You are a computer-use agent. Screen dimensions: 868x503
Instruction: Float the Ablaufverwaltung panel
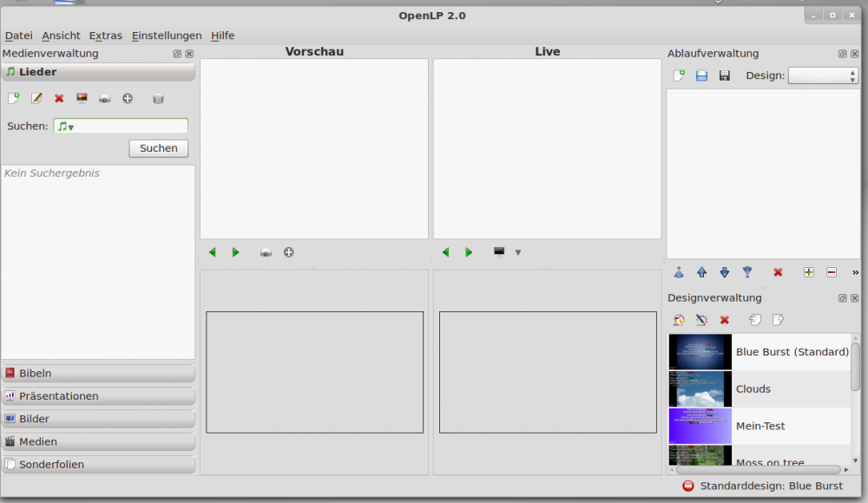843,54
